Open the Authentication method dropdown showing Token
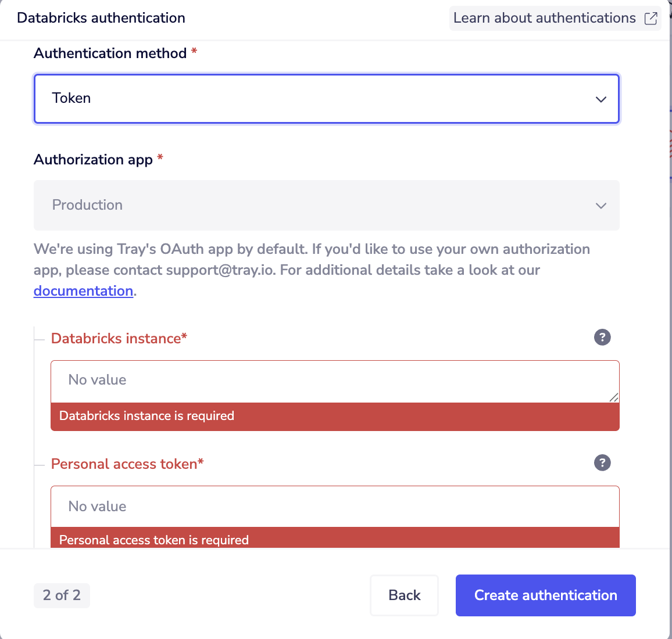The width and height of the screenshot is (672, 639). point(327,99)
